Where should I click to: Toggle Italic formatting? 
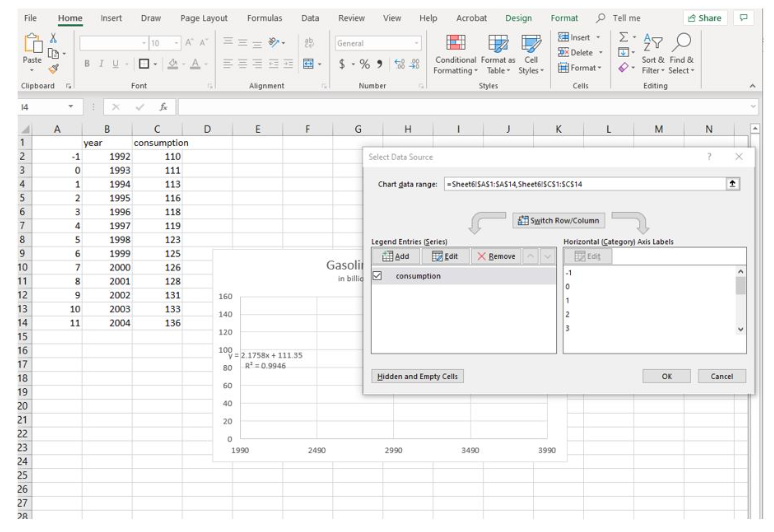point(101,64)
